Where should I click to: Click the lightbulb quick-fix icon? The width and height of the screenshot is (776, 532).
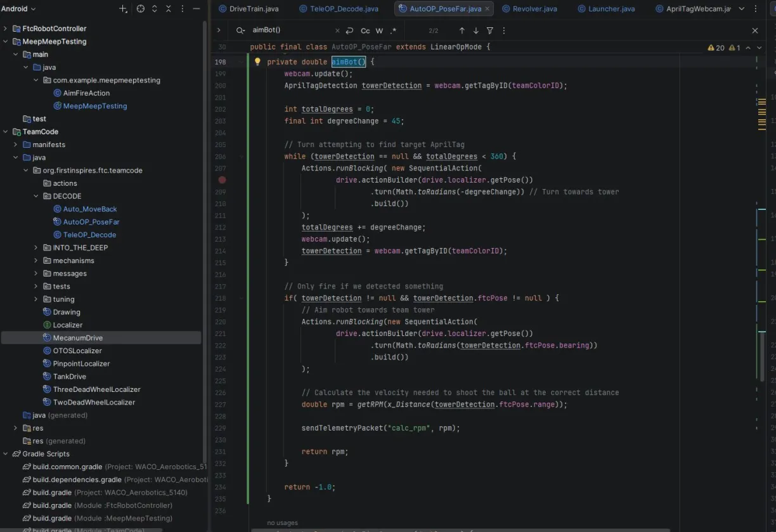257,62
